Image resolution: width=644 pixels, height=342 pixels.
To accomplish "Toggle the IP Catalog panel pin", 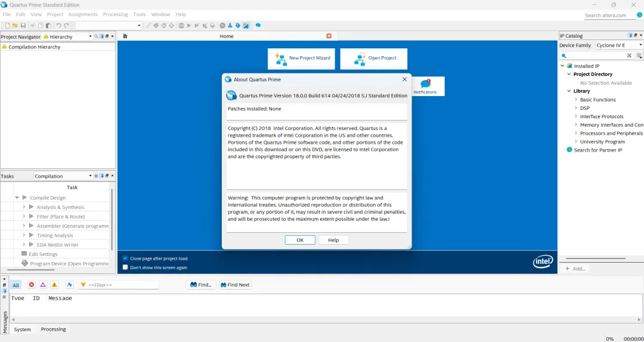I will tap(630, 36).
